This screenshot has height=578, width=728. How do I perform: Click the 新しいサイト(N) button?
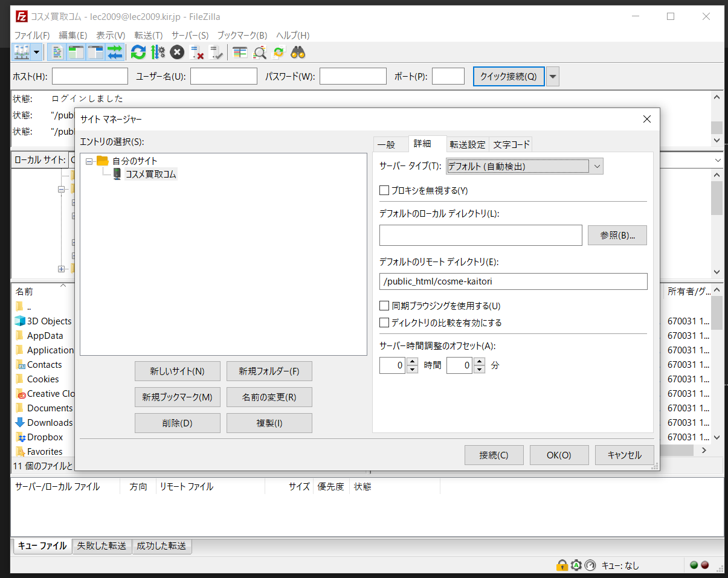pos(177,371)
